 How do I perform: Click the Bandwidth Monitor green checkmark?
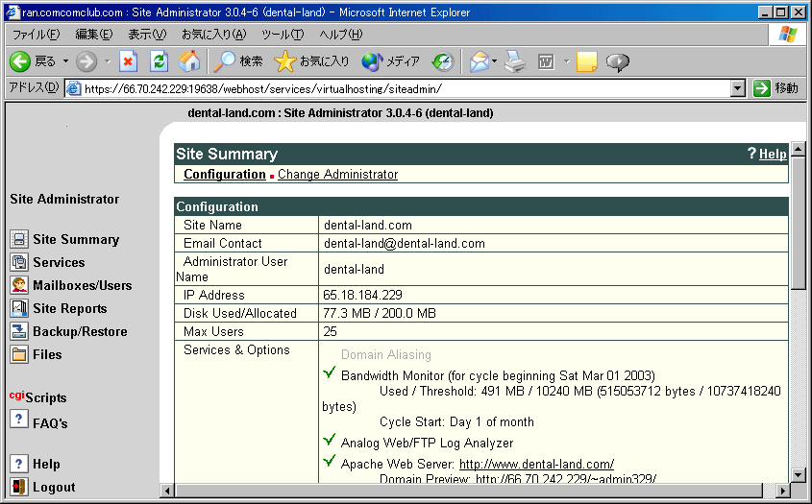click(x=330, y=372)
